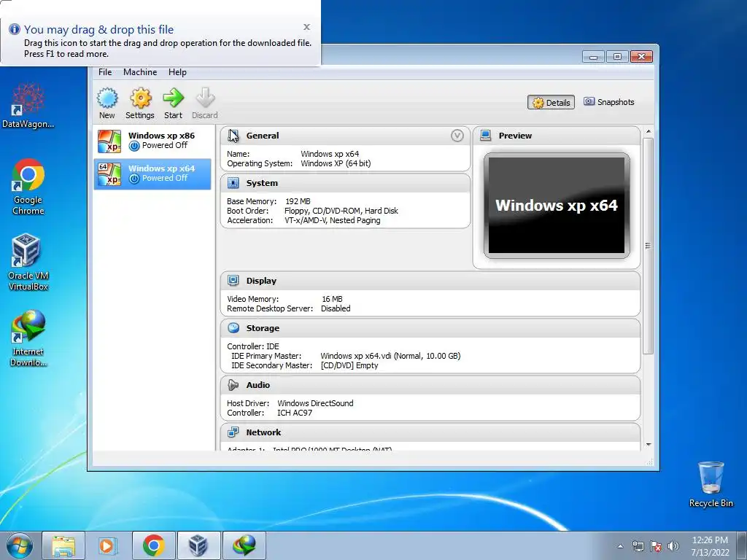The width and height of the screenshot is (747, 560).
Task: Click the New virtual machine icon
Action: [x=107, y=98]
